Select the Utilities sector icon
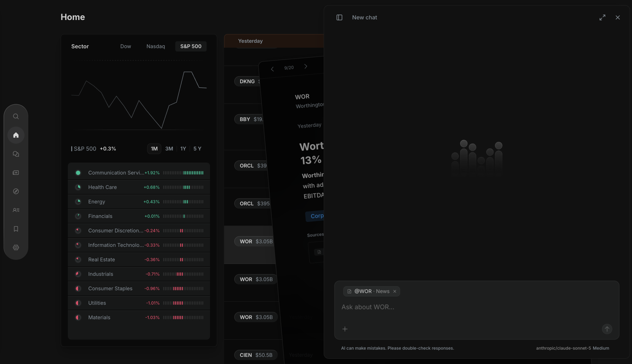This screenshot has height=364, width=632. click(x=78, y=303)
